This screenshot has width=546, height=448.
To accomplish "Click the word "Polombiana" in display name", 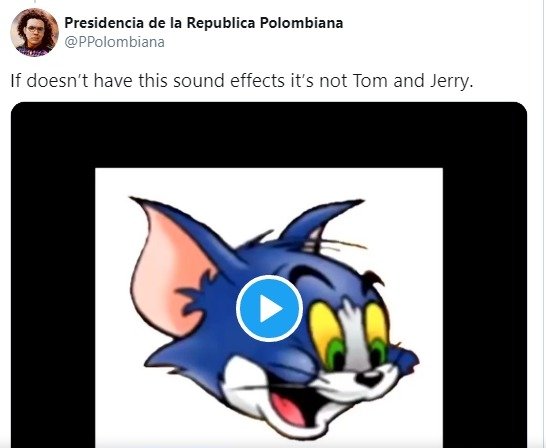I will [302, 23].
